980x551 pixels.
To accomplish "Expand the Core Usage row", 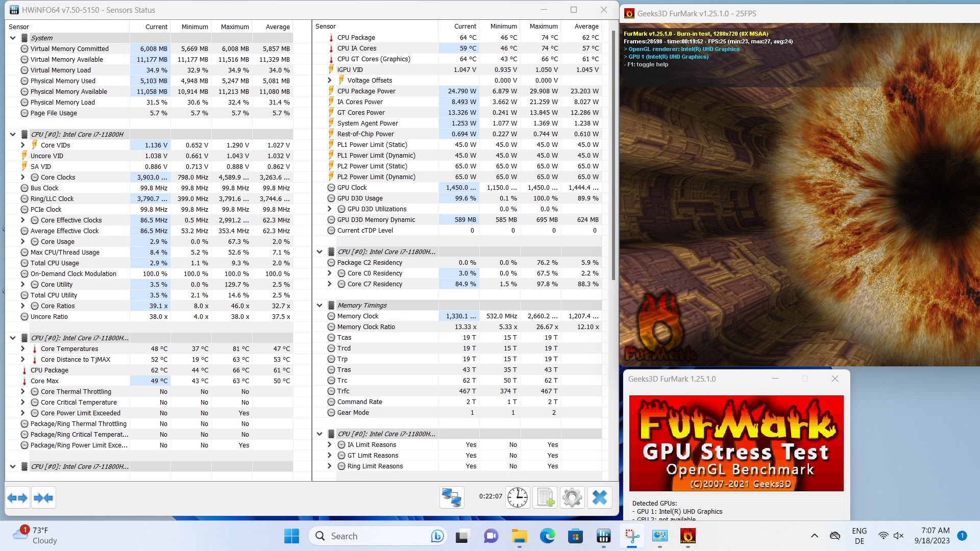I will click(x=22, y=241).
